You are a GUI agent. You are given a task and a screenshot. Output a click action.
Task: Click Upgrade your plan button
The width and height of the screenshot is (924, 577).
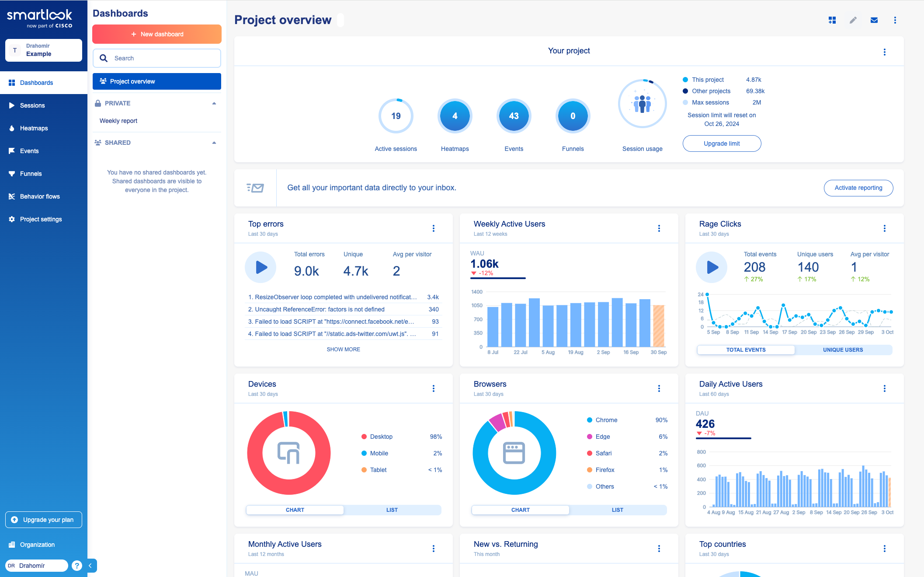44,520
